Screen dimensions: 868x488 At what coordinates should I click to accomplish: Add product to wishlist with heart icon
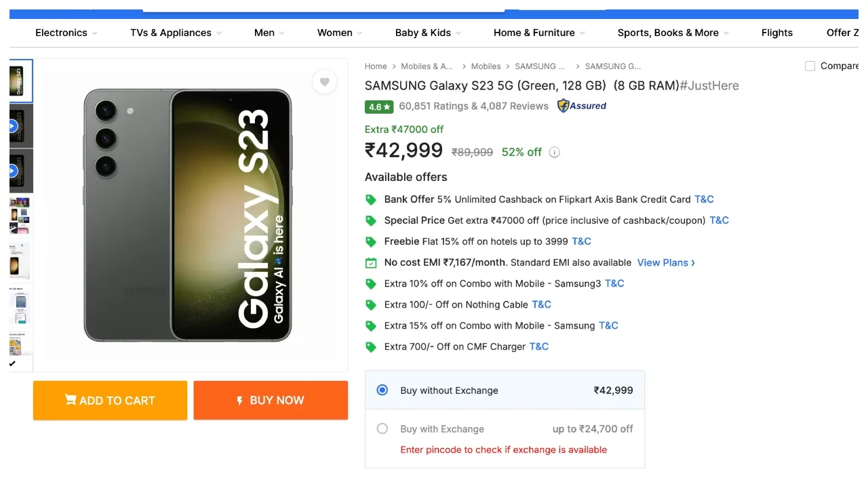(x=325, y=82)
